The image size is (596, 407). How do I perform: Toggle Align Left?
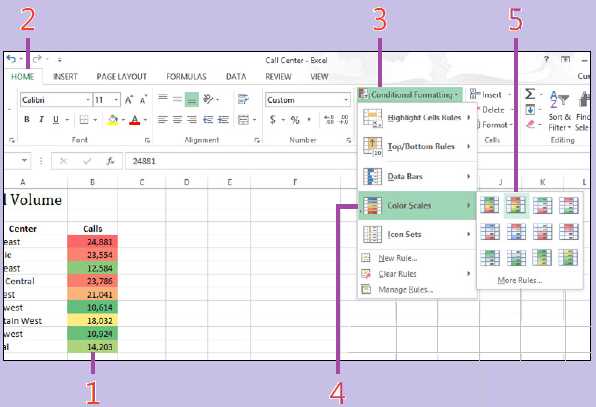click(163, 120)
